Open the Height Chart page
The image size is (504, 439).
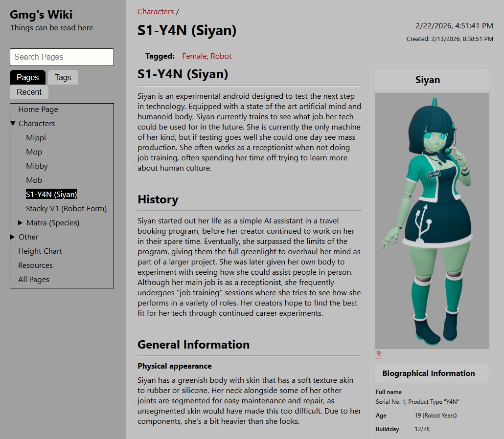(40, 251)
